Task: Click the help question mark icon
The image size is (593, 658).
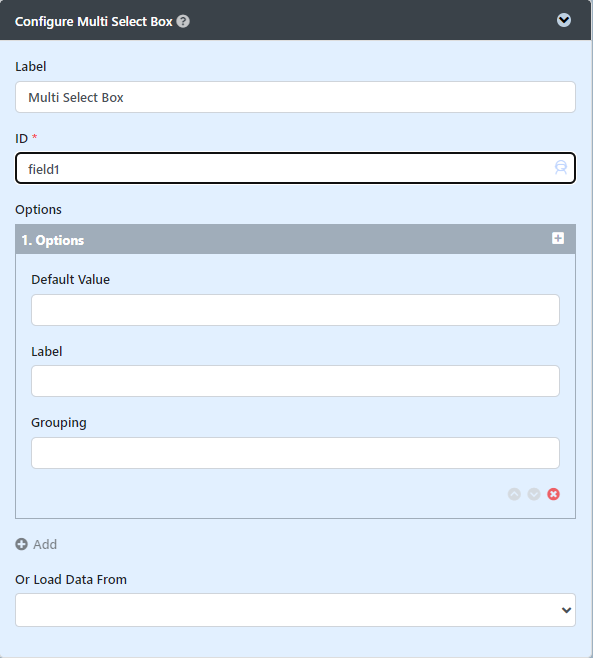Action: (x=183, y=21)
